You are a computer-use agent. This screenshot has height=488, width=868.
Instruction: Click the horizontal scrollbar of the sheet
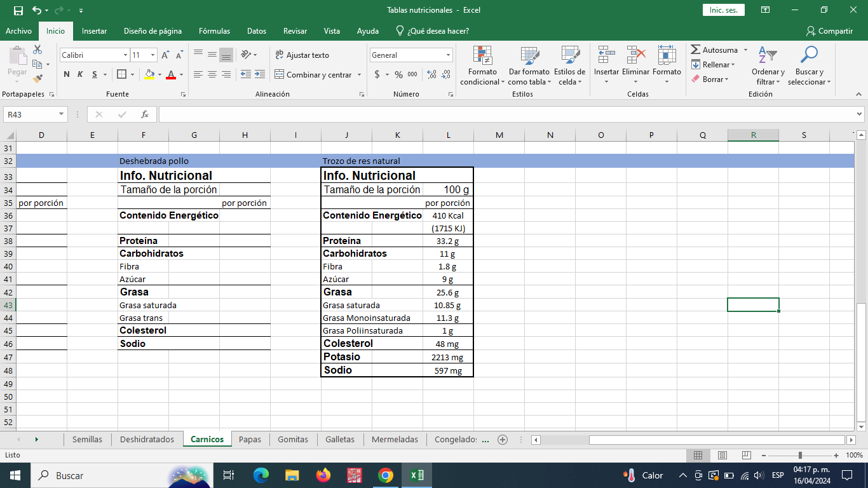[716, 440]
